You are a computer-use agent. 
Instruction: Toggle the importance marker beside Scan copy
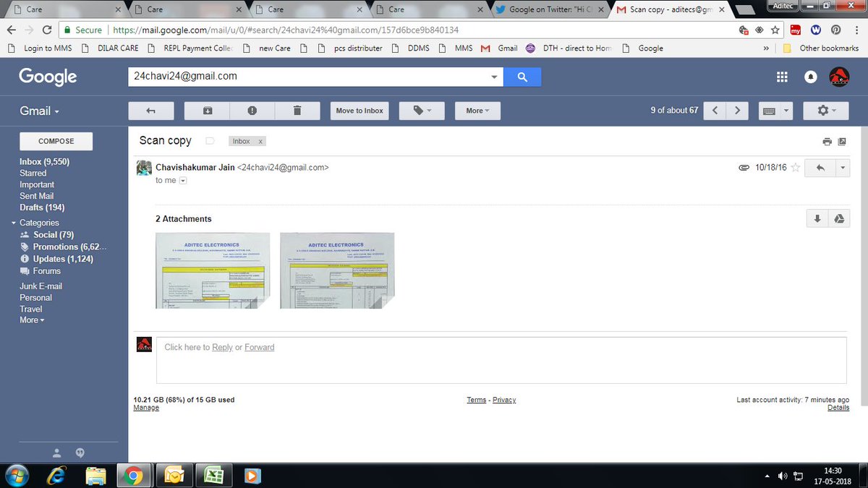tap(210, 141)
